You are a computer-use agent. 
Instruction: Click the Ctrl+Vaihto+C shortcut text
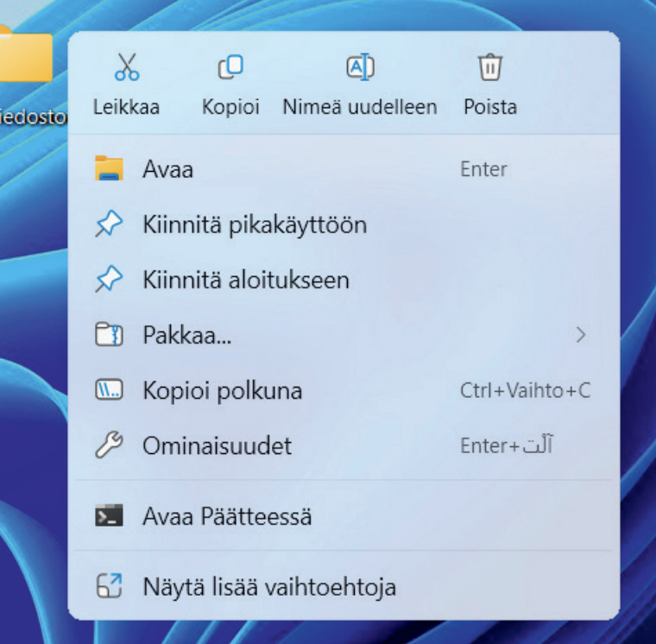[x=525, y=390]
